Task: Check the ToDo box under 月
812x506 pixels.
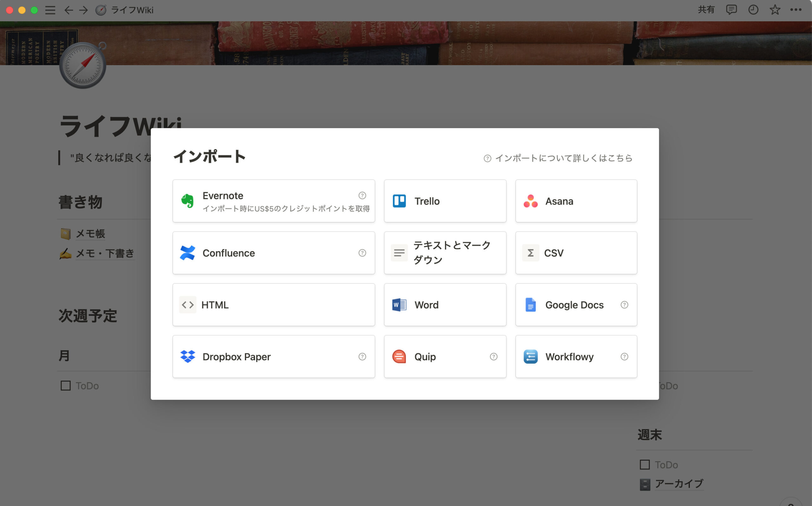Action: pyautogui.click(x=66, y=385)
